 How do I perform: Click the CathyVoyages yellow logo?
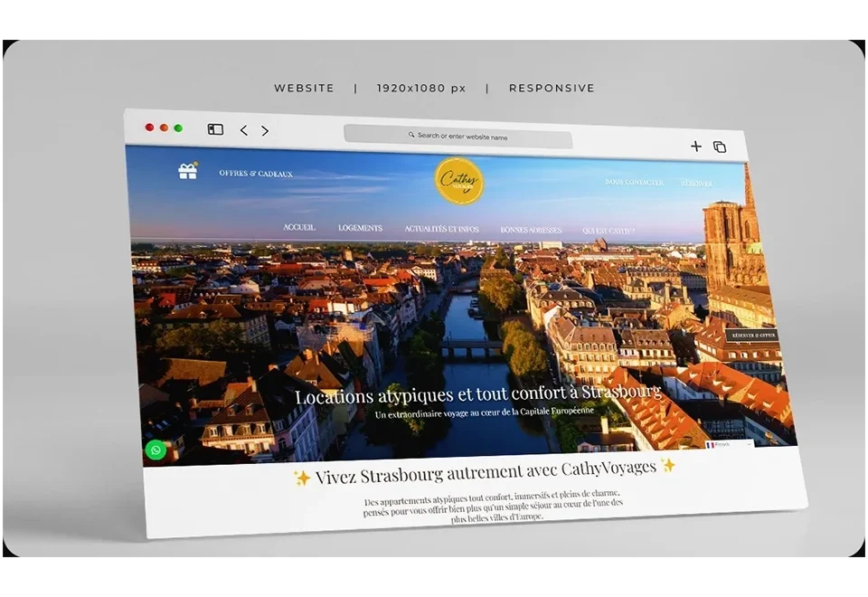pos(459,181)
